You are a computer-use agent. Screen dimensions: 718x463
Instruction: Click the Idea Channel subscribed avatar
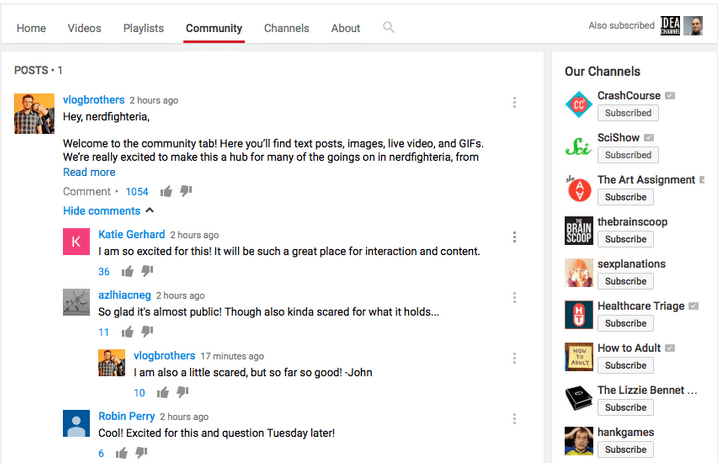click(670, 26)
